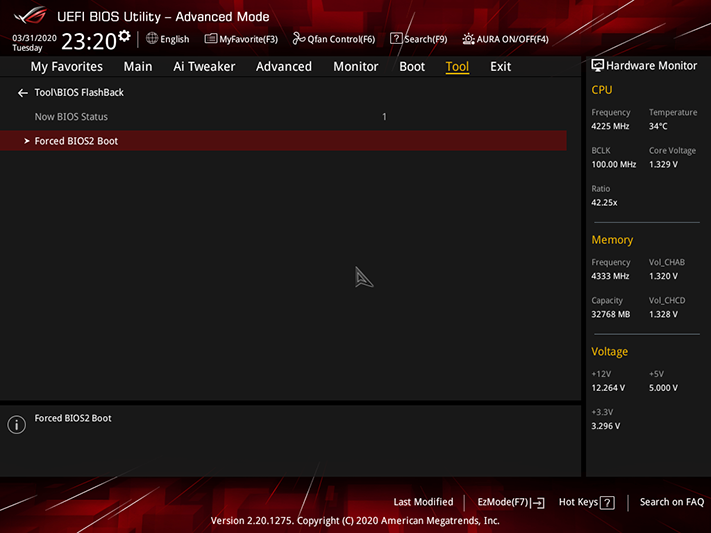Click BCLK value 100.00 MHz
This screenshot has height=533, width=711.
point(614,164)
